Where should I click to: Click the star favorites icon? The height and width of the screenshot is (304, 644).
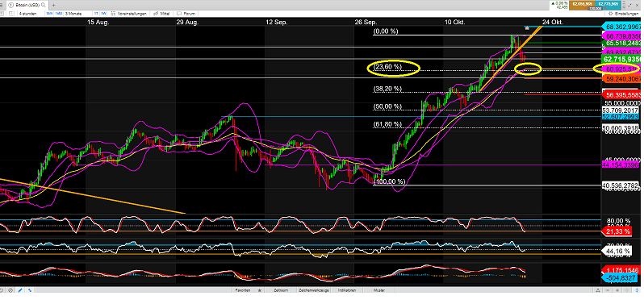(x=260, y=290)
